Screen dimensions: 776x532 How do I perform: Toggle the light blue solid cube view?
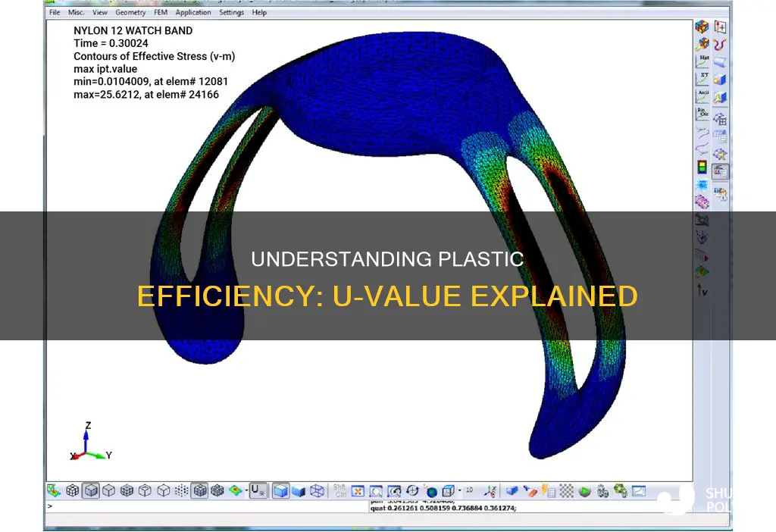pos(280,490)
